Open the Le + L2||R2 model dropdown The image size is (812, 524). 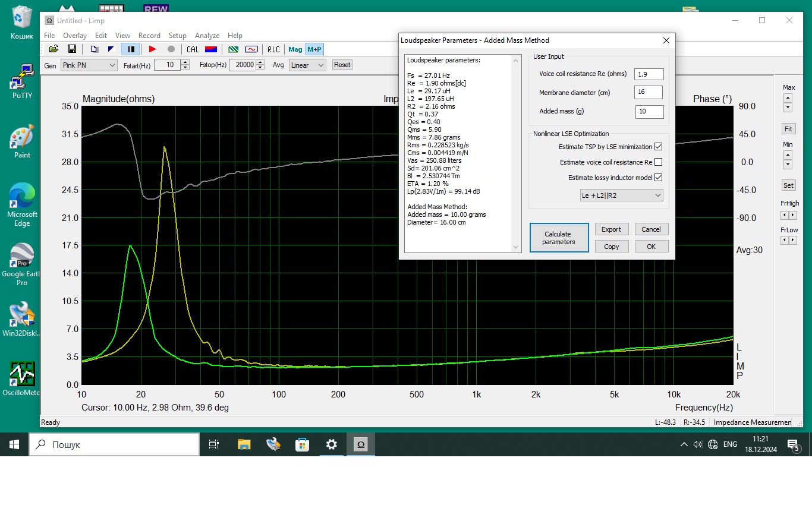(x=621, y=195)
